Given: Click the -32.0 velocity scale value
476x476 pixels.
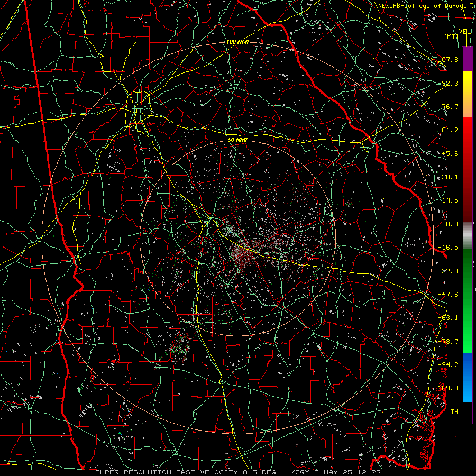Looking at the screenshot, I should [448, 271].
